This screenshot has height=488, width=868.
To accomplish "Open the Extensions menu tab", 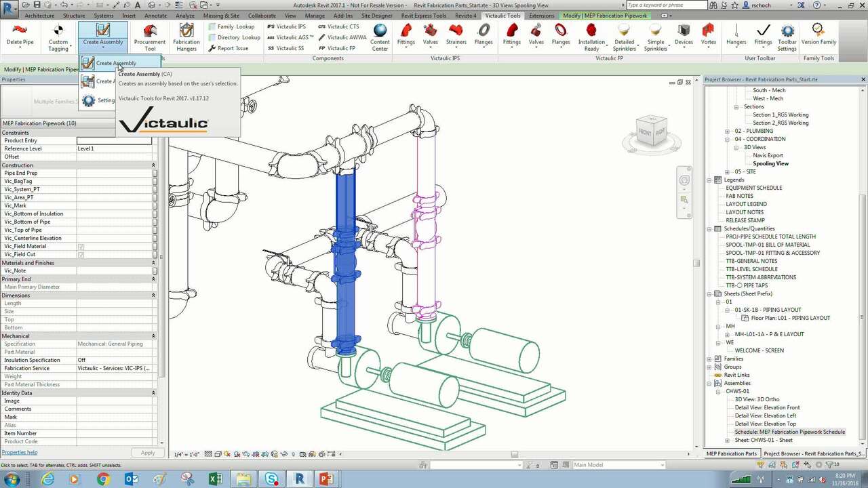I will click(540, 16).
